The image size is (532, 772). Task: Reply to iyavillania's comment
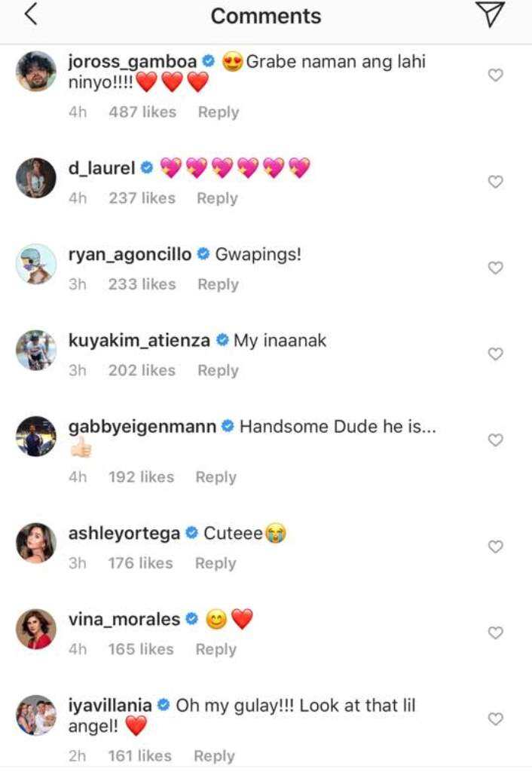[214, 755]
